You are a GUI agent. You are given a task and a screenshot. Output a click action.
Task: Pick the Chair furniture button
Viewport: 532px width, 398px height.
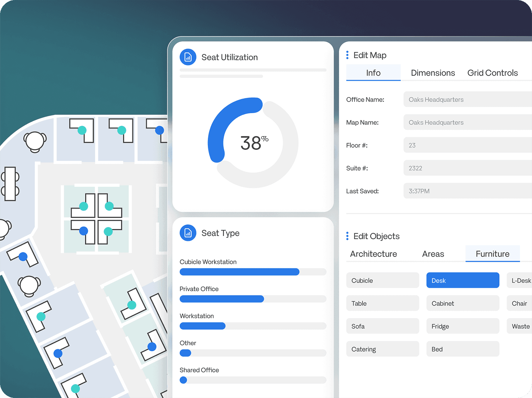coord(520,303)
